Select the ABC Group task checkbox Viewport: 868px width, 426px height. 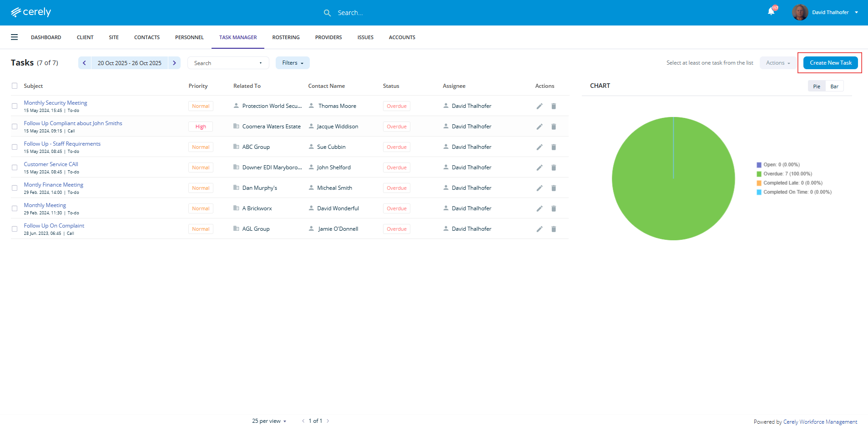click(15, 147)
